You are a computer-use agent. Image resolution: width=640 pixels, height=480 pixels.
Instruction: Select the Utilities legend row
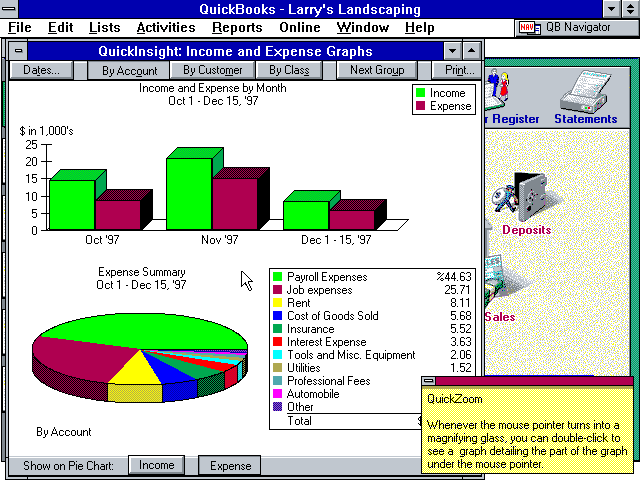(x=372, y=368)
